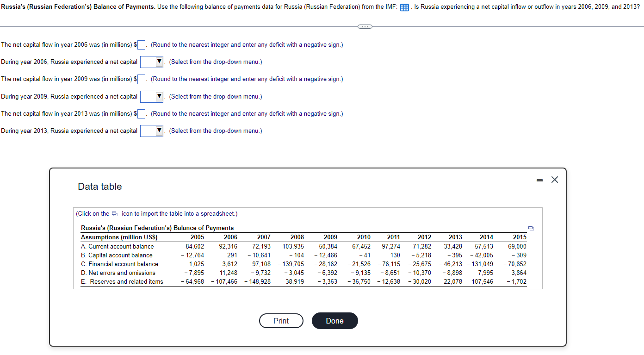This screenshot has height=355, width=644.
Task: Open the 2006 net capital drop-down
Action: 152,62
